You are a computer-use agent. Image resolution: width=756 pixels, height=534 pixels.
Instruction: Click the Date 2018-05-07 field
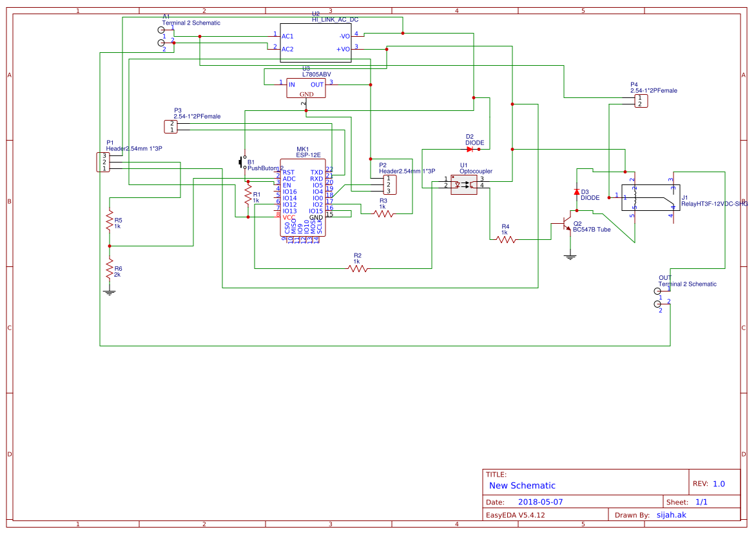538,501
